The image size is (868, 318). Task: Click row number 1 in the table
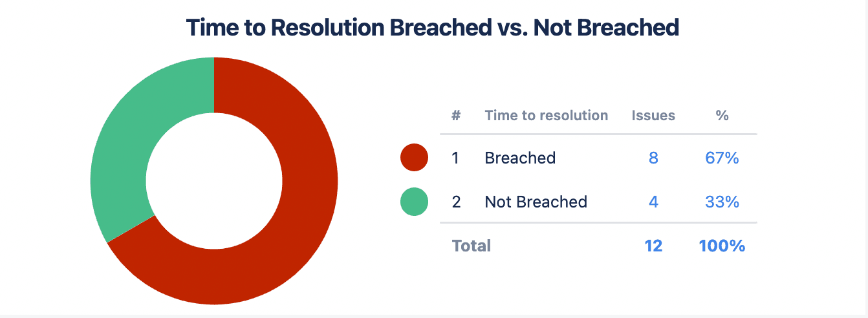(455, 158)
